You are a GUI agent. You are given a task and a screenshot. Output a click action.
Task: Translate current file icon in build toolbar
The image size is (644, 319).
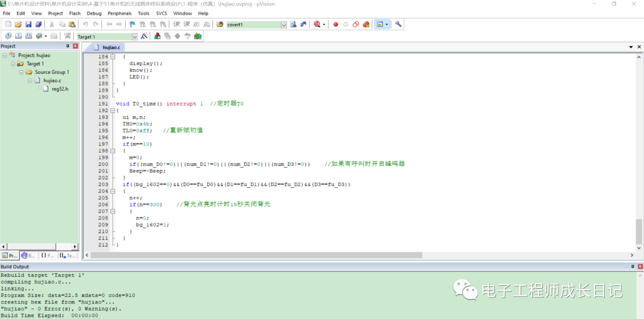pos(8,36)
